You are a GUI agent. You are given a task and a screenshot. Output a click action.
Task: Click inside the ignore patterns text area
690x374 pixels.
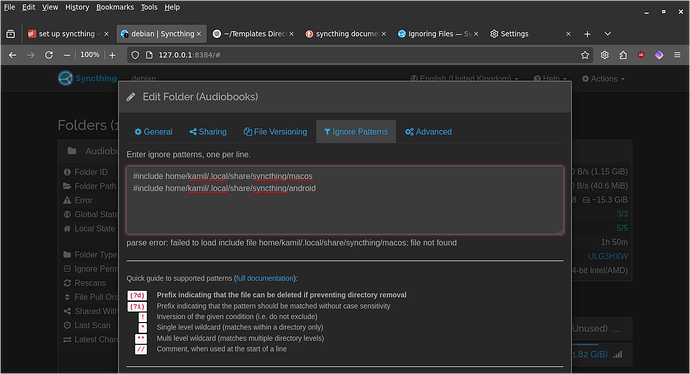pos(345,200)
